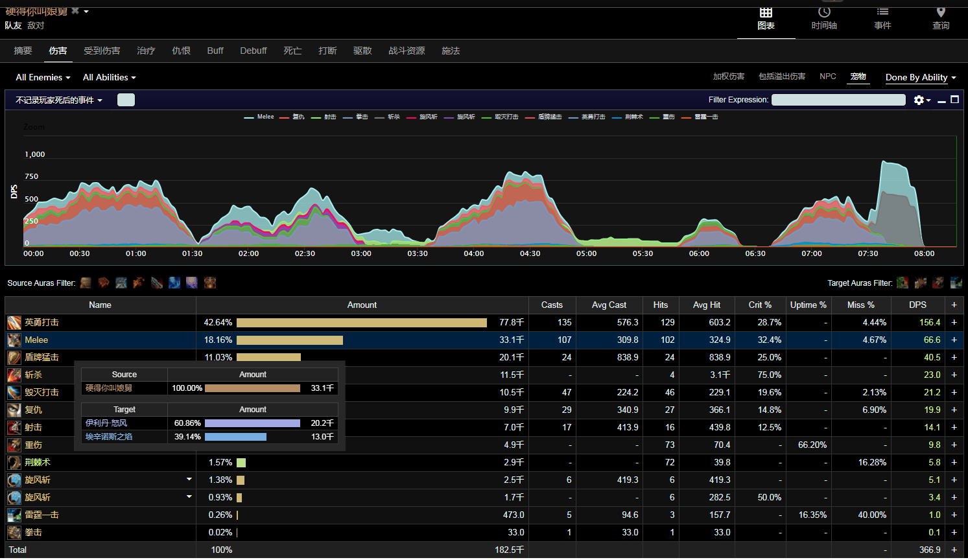Viewport: 968px width, 560px height.
Task: Select the NPC option
Action: click(x=828, y=76)
